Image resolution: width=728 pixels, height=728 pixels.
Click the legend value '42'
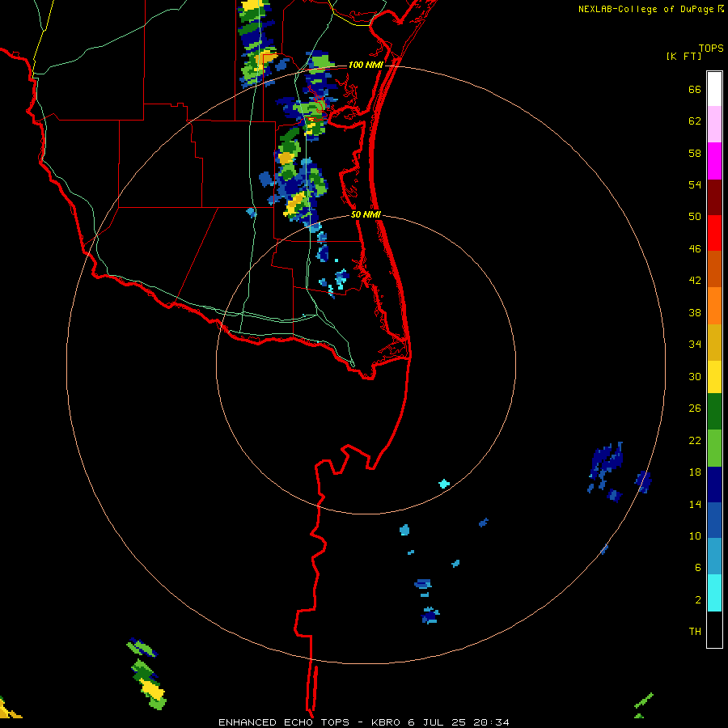(695, 281)
